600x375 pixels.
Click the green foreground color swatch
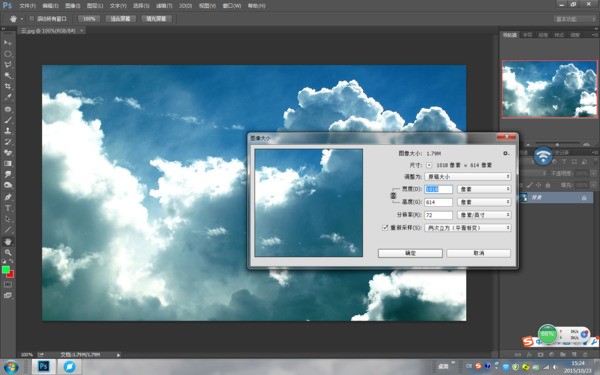point(5,269)
